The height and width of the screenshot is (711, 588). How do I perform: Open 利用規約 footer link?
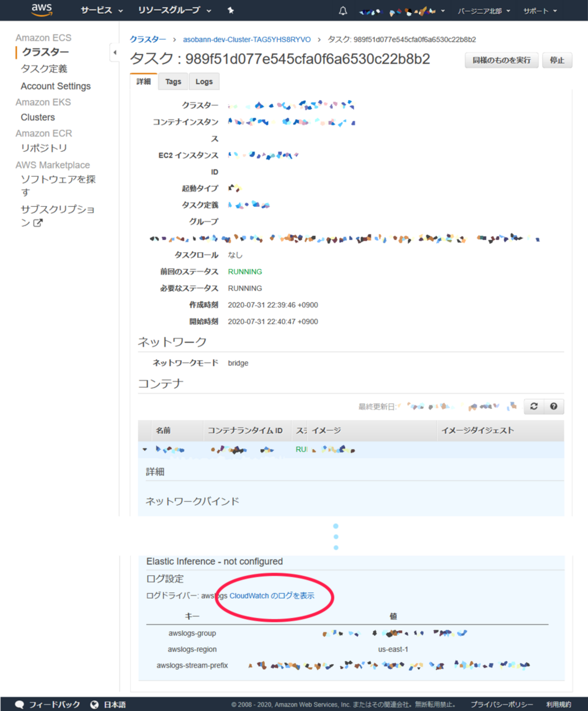click(559, 704)
